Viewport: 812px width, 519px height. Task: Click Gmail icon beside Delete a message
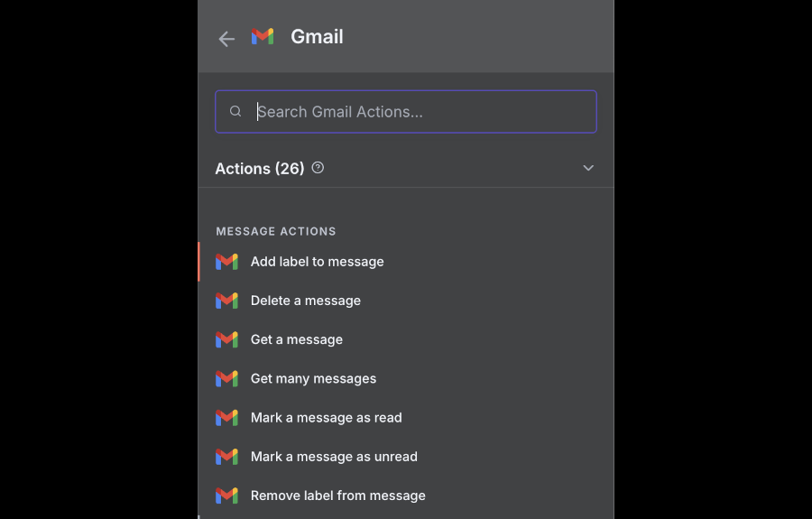(x=226, y=301)
